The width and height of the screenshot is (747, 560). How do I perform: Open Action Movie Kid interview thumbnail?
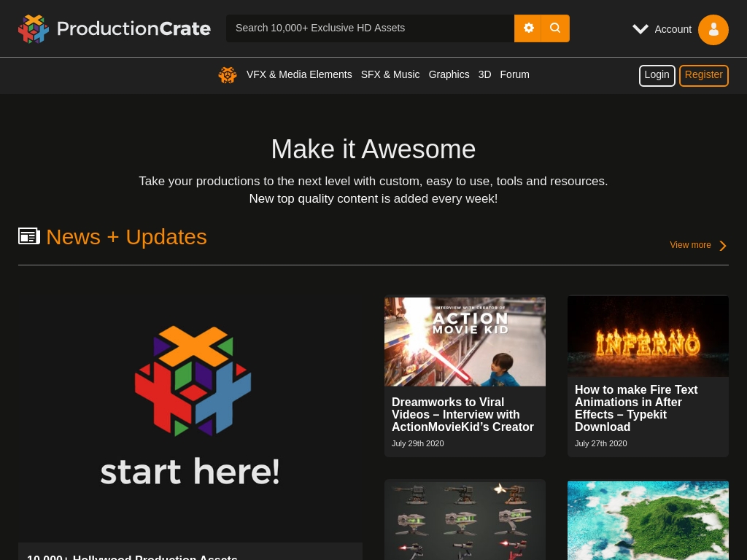click(465, 341)
